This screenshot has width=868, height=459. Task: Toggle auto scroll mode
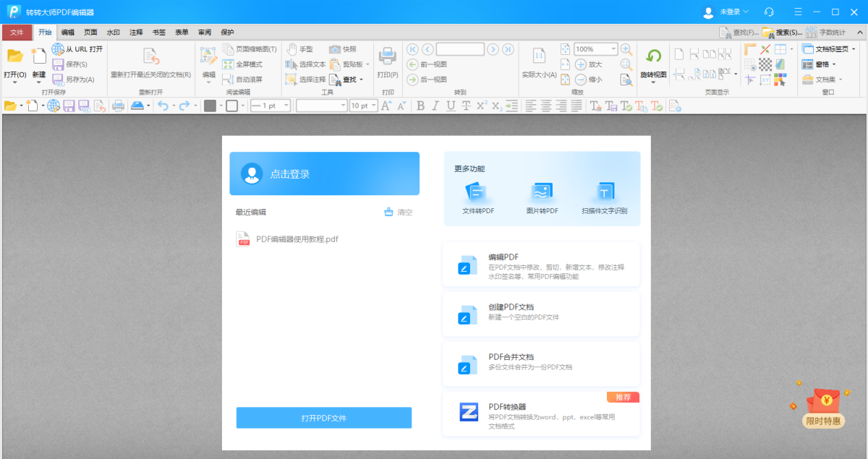pos(242,80)
